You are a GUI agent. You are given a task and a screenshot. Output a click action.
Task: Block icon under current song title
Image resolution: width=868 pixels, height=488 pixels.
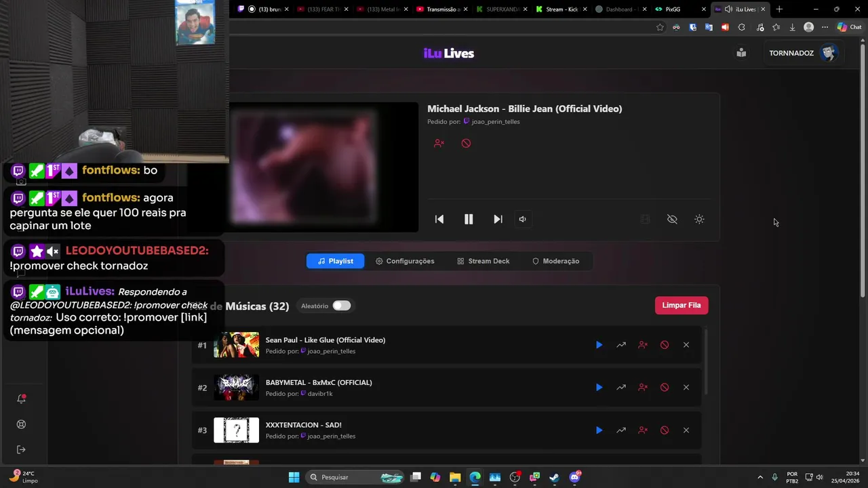coord(466,143)
